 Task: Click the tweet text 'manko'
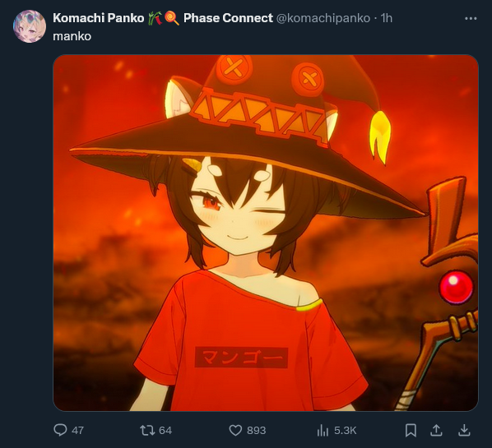[x=72, y=36]
